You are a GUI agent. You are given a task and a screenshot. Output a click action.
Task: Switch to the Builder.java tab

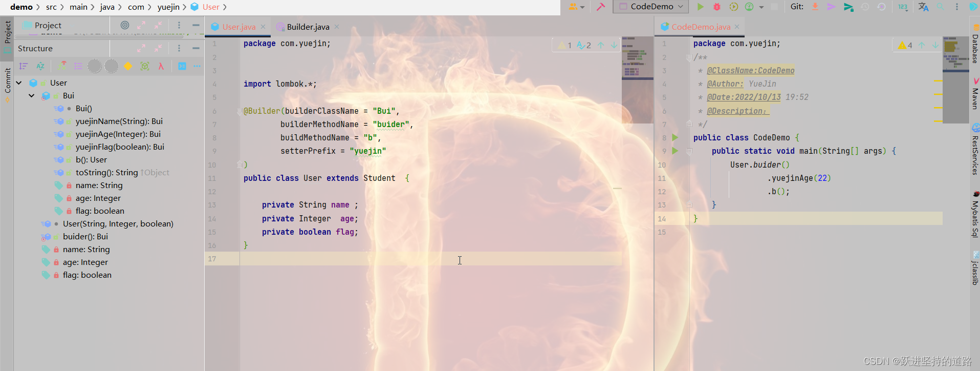click(x=308, y=27)
